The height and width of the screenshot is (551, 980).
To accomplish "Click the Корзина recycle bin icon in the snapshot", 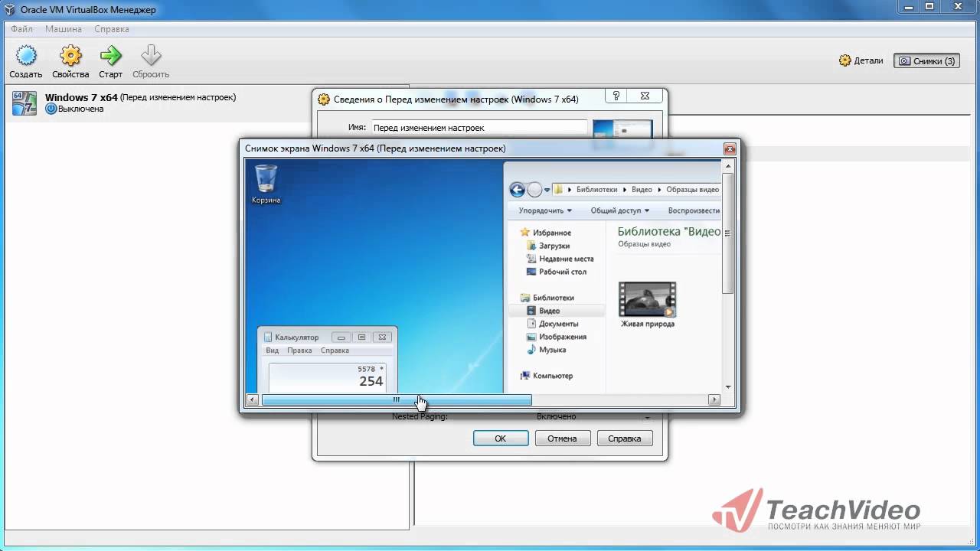I will (266, 184).
